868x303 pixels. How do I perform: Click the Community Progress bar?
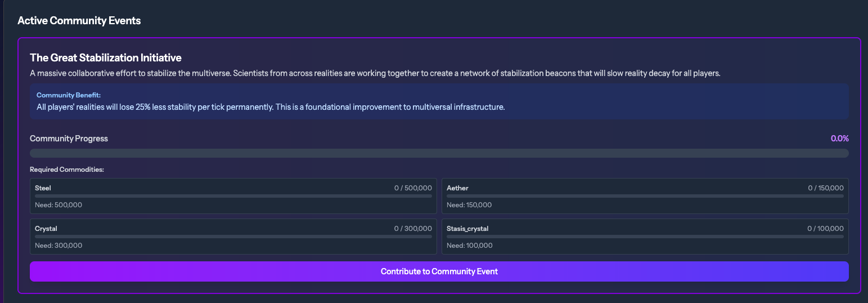[x=439, y=153]
